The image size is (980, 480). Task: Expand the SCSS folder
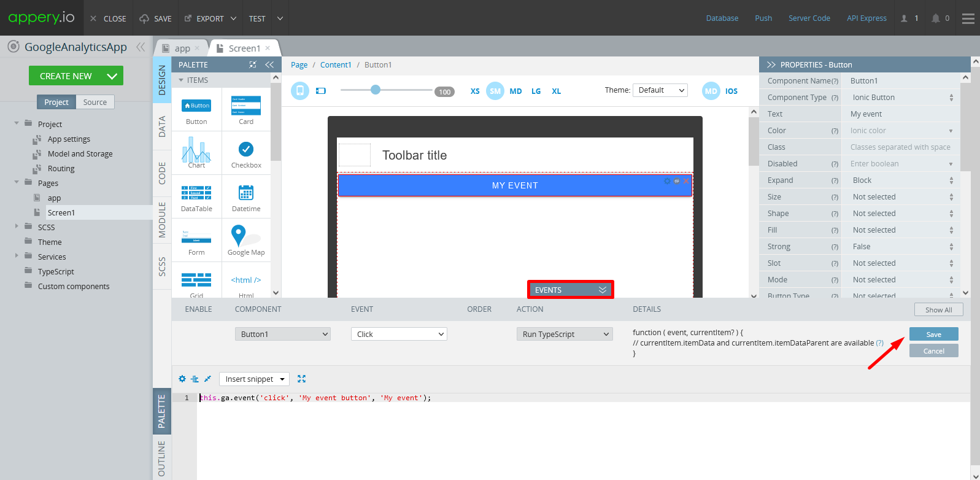point(17,226)
